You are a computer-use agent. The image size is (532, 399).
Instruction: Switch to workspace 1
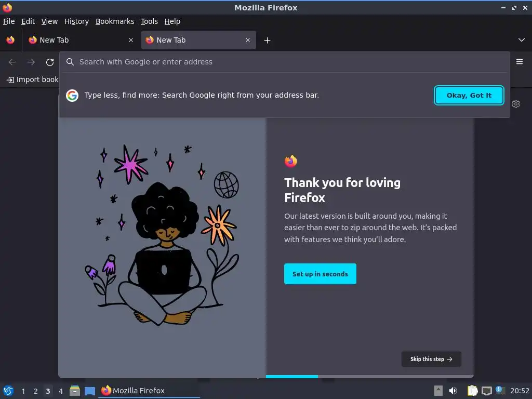[23, 391]
